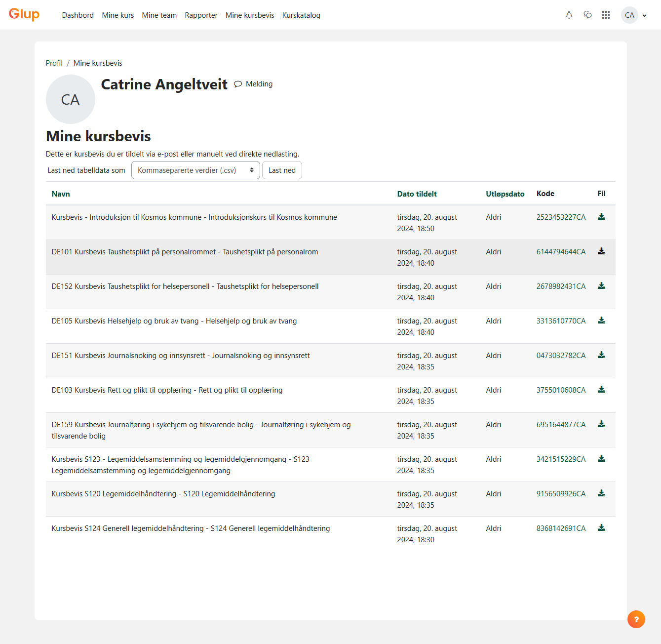
Task: Expand the CA user menu arrow
Action: pos(644,15)
